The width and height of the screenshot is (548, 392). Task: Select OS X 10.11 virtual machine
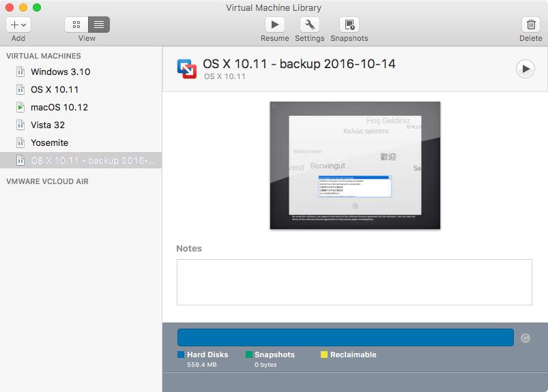(x=81, y=90)
